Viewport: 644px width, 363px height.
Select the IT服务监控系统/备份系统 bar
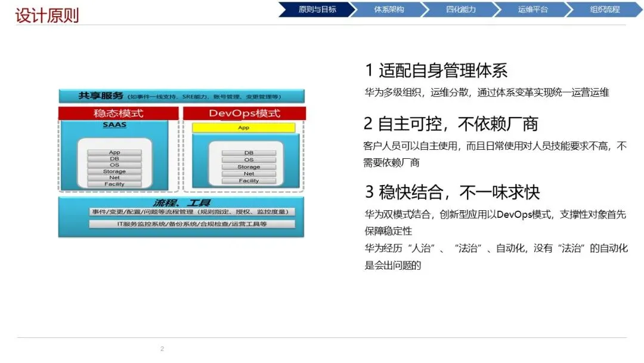pos(192,224)
